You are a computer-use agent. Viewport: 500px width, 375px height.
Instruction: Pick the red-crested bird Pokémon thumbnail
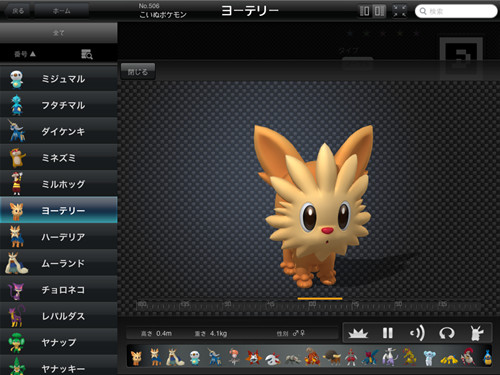(468, 357)
